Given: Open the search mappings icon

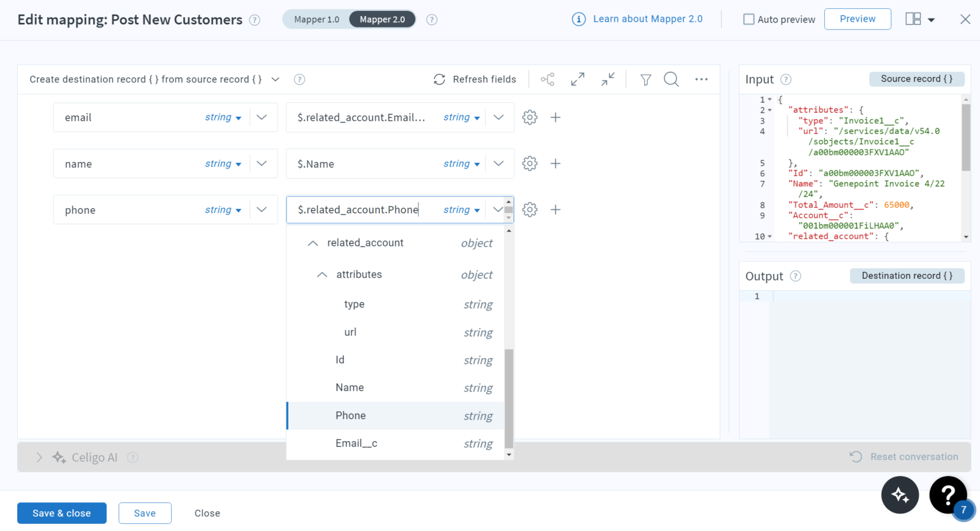Looking at the screenshot, I should tap(671, 79).
